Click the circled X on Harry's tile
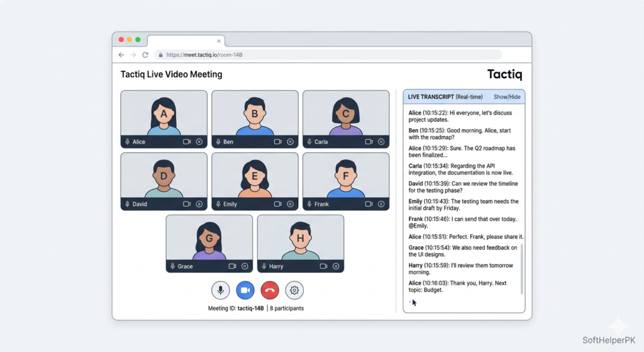This screenshot has width=644, height=352. (x=336, y=266)
